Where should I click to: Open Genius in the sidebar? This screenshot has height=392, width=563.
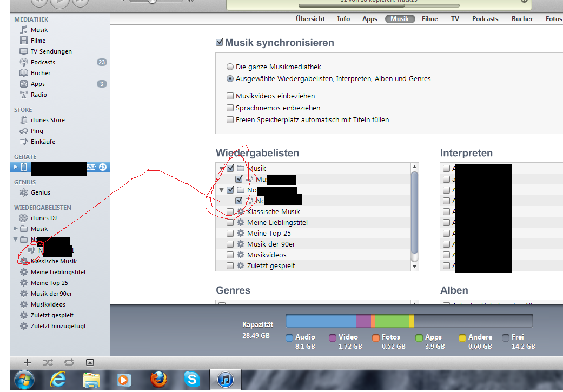[40, 192]
